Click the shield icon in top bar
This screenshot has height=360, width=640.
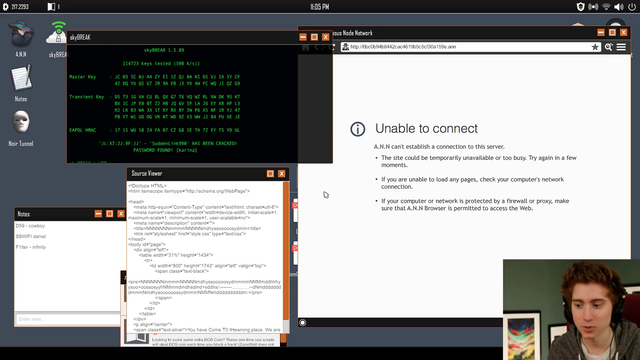coord(580,7)
